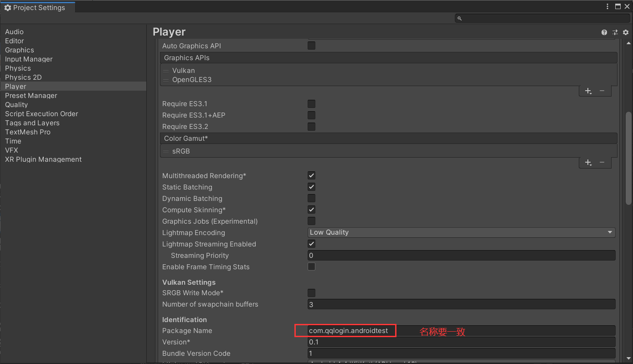The width and height of the screenshot is (633, 364).
Task: Add a Graphics API with the plus button
Action: coord(588,91)
